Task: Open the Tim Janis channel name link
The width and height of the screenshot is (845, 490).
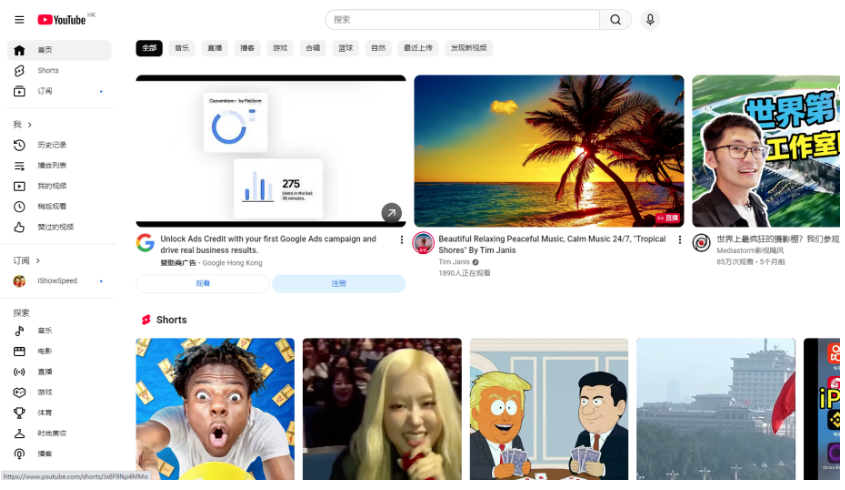Action: coord(454,262)
